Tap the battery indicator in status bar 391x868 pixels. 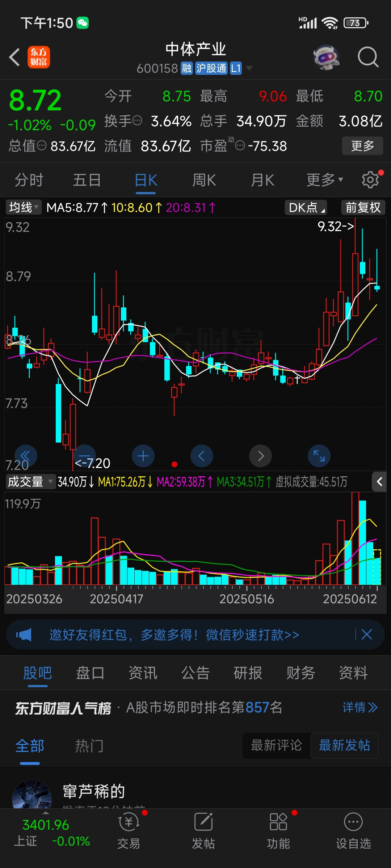click(356, 23)
